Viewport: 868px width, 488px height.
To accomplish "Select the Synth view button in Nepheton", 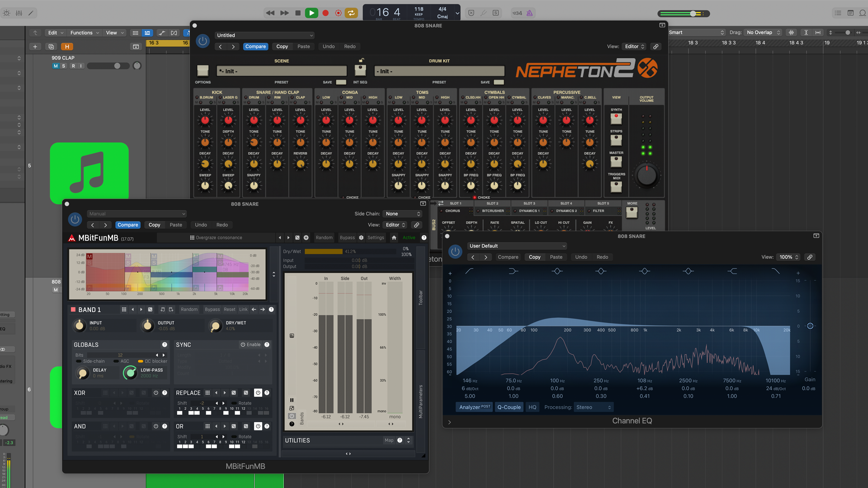I will click(x=616, y=118).
